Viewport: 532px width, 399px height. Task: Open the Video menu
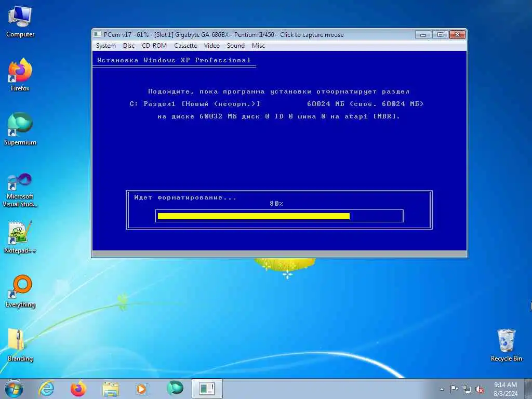click(x=212, y=46)
